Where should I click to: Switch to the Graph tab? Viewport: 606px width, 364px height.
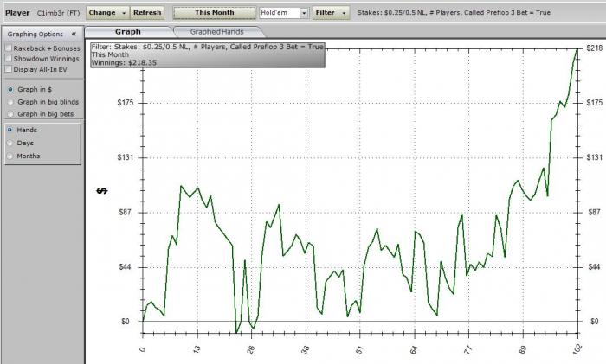[128, 32]
